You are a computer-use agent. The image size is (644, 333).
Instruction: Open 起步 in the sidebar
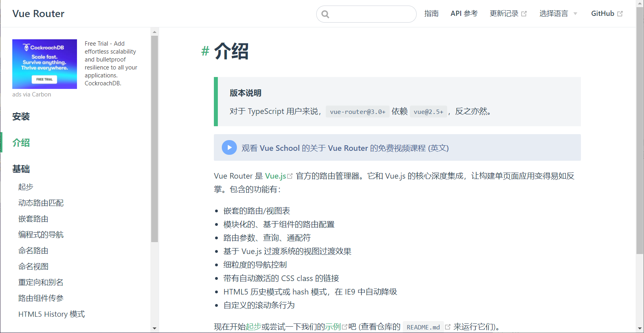[26, 187]
